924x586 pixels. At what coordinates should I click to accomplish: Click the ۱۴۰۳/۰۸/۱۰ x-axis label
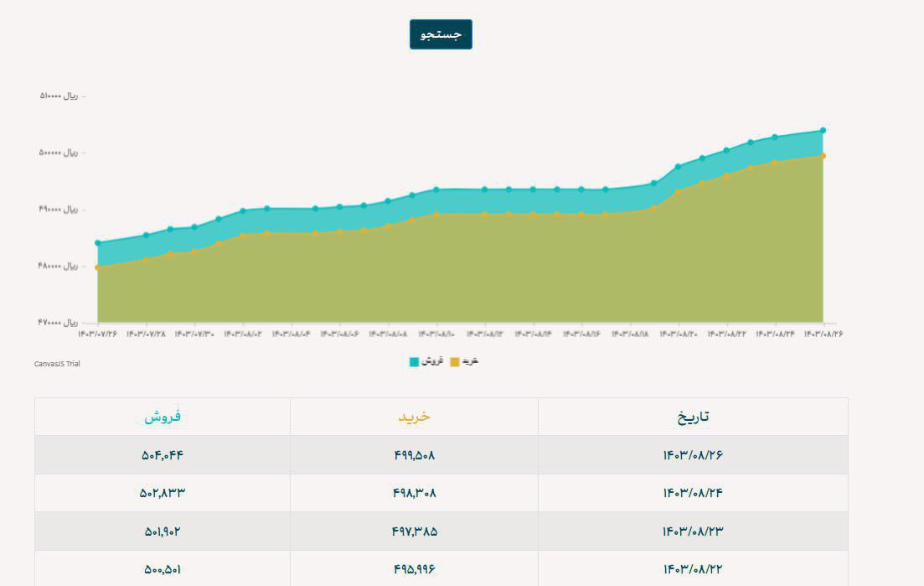(x=436, y=334)
